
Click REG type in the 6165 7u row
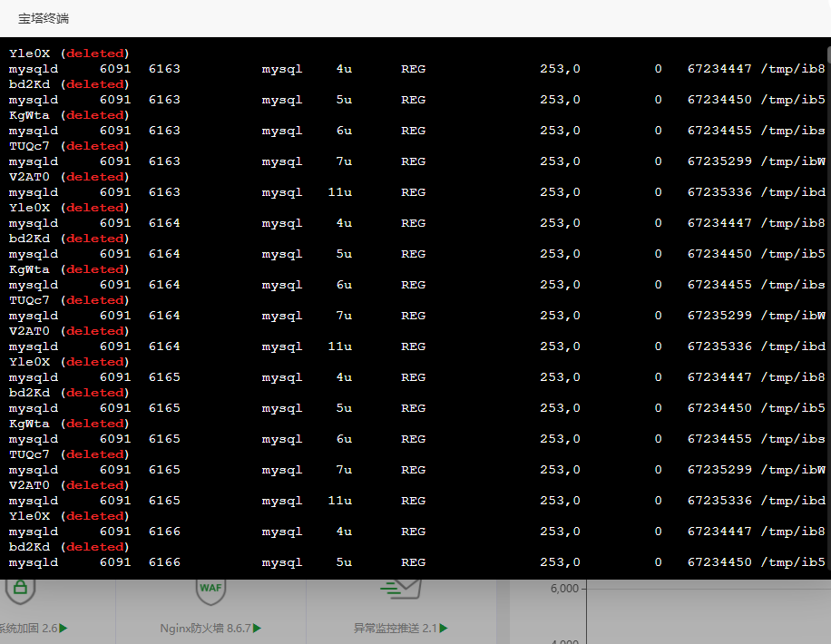[x=414, y=470]
